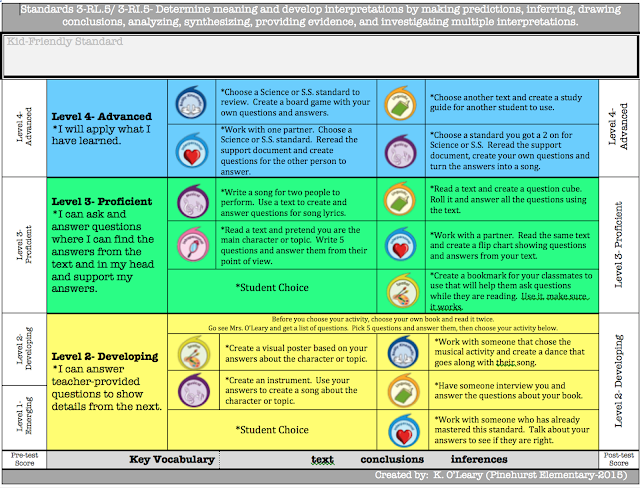Image resolution: width=640 pixels, height=488 pixels.
Task: Click into the Kid-Friendly Standard box
Action: click(x=320, y=56)
